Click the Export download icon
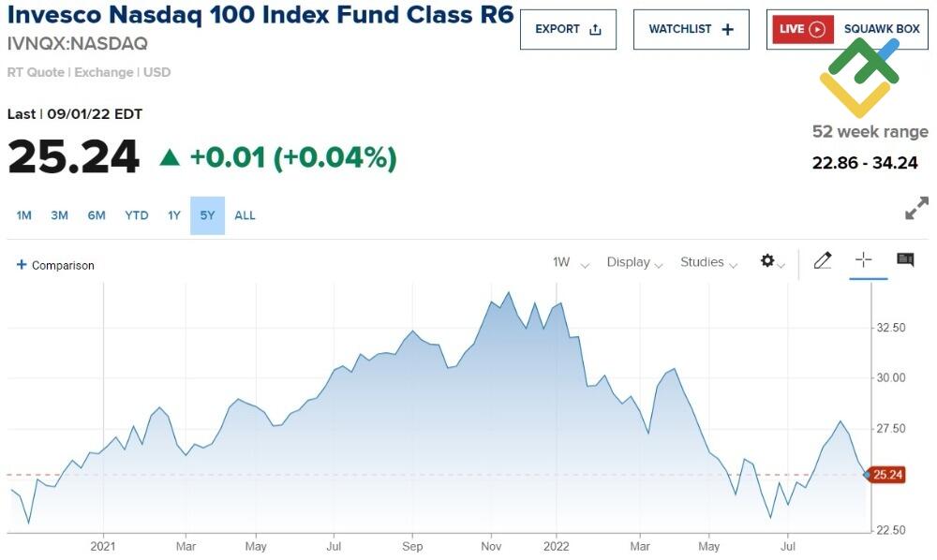Viewport: 937px width, 560px height. [595, 29]
